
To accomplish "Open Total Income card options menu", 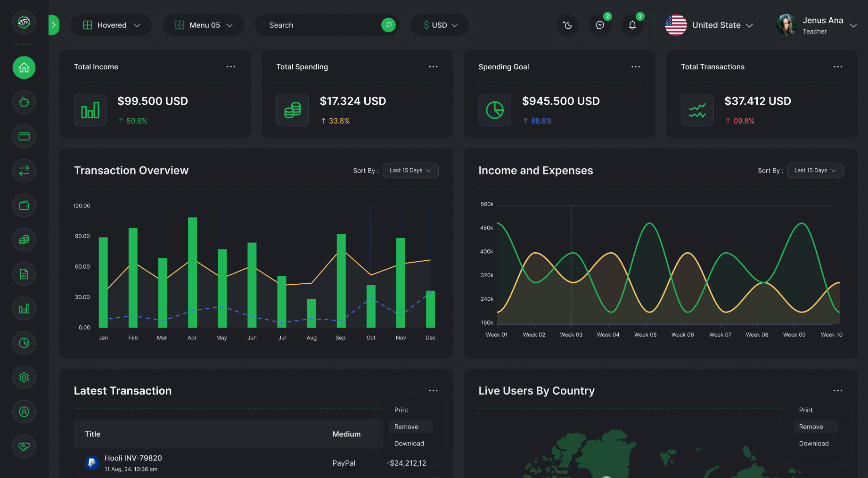I will tap(231, 67).
